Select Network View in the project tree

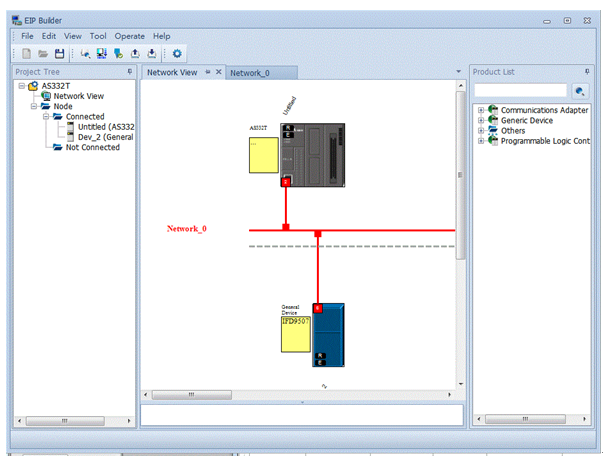78,96
